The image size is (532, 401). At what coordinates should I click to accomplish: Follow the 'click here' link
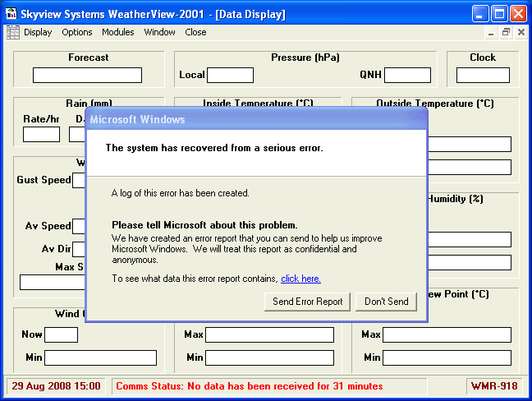[300, 279]
